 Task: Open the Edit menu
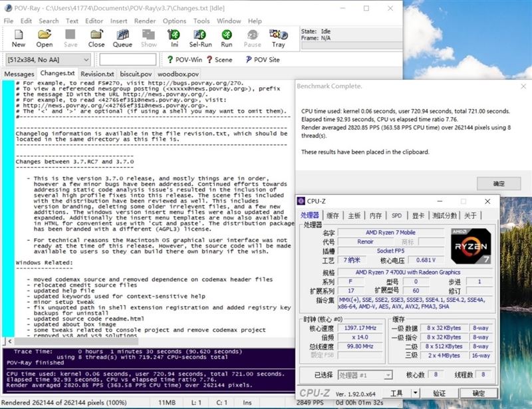click(x=26, y=21)
